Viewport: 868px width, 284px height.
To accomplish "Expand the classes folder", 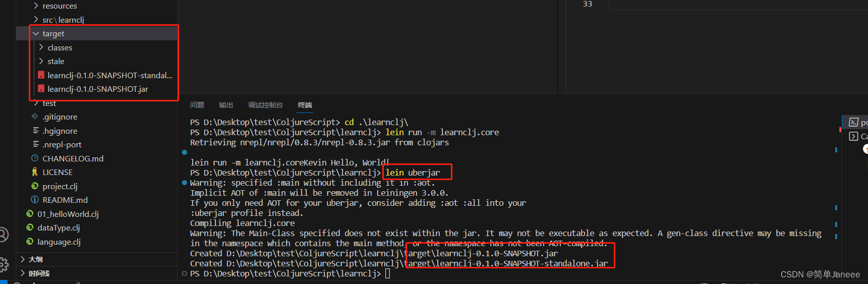I will pos(41,47).
